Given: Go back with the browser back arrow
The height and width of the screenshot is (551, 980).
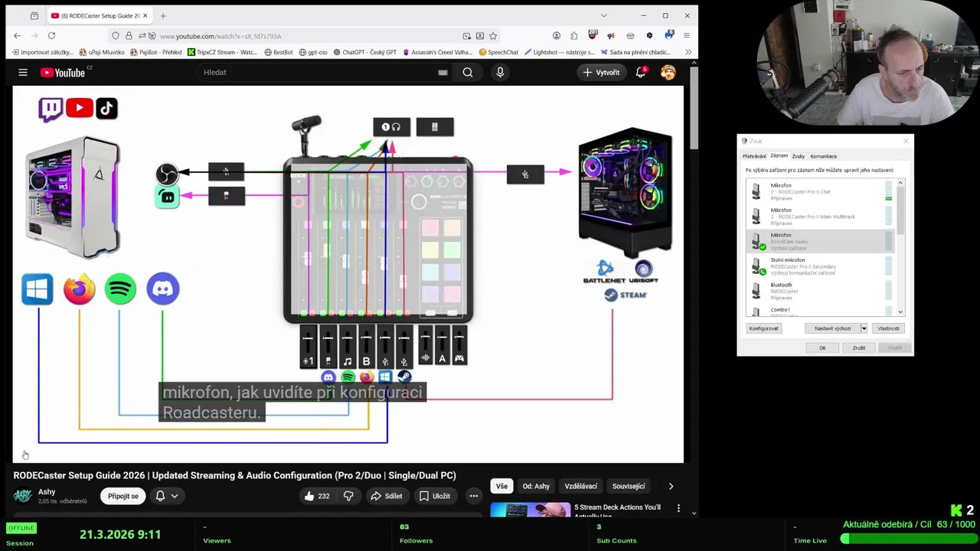Looking at the screenshot, I should 18,36.
